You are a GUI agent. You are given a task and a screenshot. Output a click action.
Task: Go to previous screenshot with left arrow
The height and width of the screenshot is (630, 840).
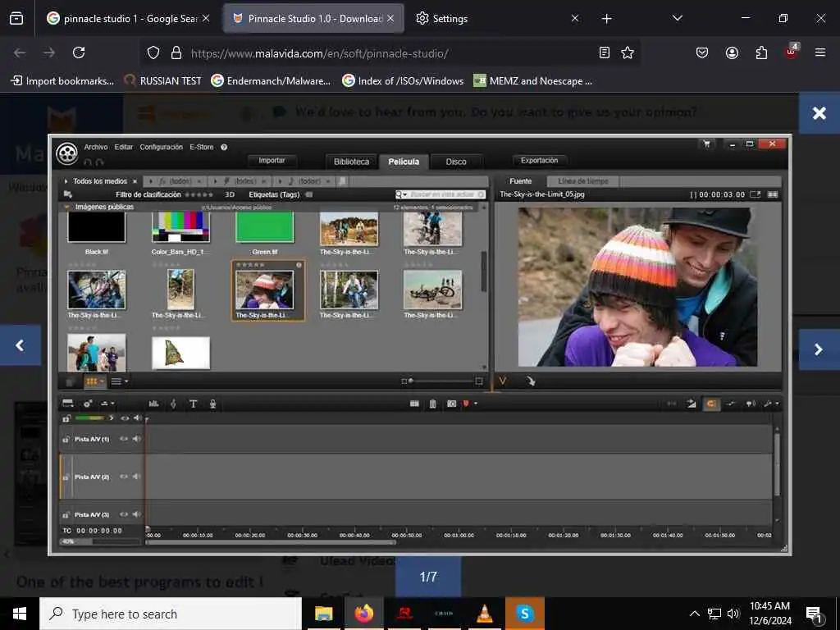click(21, 345)
